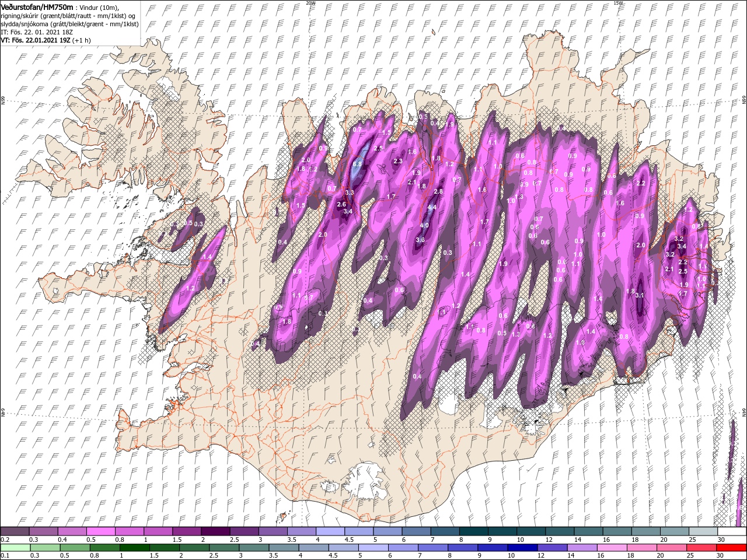Click the 2.3 precipitation value on map

coord(399,161)
